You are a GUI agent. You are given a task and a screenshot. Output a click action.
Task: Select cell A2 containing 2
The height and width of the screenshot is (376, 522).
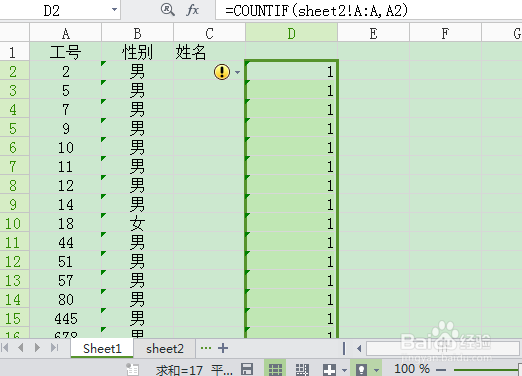pyautogui.click(x=66, y=71)
